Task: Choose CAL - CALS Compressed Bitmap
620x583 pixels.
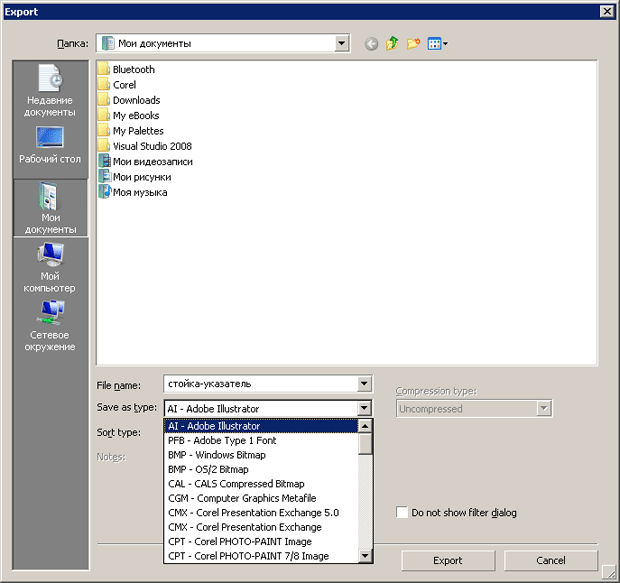Action: (261, 484)
